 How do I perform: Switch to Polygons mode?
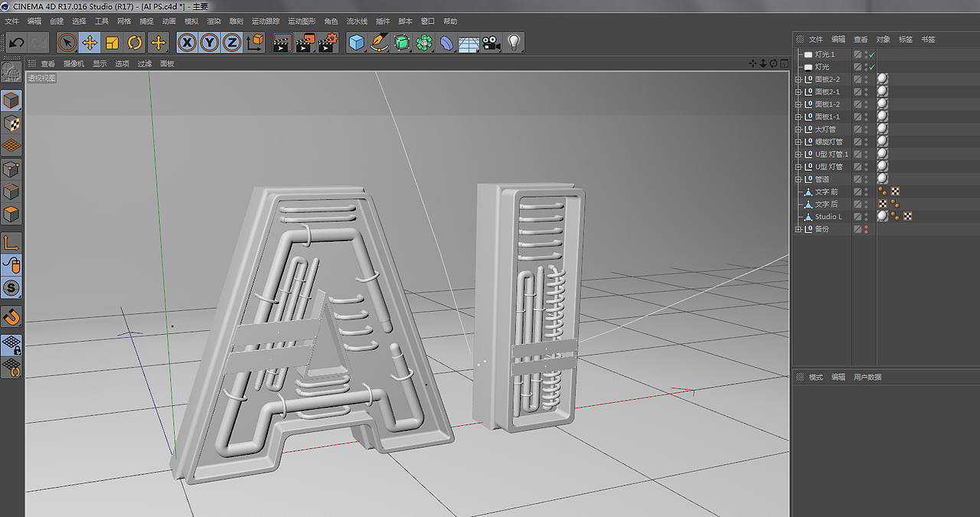11,214
